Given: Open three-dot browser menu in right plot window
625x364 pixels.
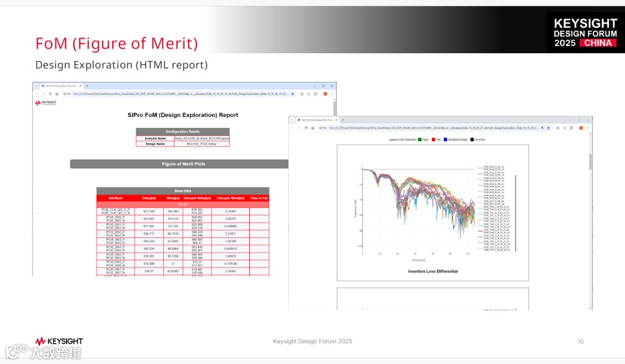Looking at the screenshot, I should tap(588, 128).
